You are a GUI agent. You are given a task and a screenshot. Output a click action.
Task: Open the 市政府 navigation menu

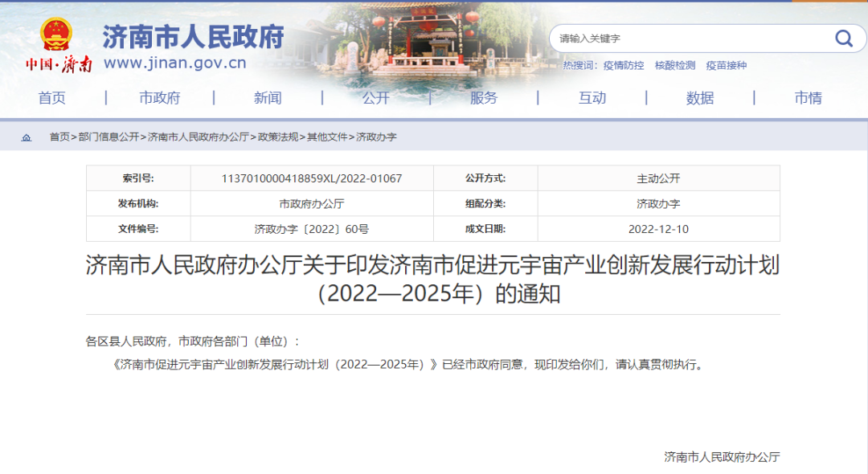pyautogui.click(x=160, y=97)
